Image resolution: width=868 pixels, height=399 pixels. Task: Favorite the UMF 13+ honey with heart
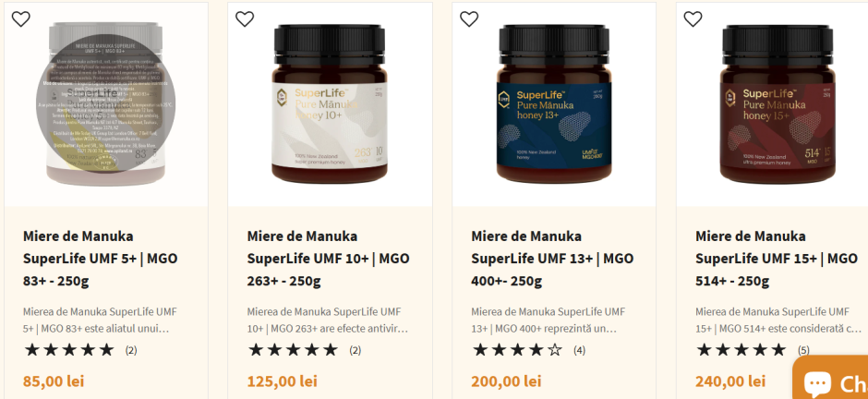(x=469, y=18)
